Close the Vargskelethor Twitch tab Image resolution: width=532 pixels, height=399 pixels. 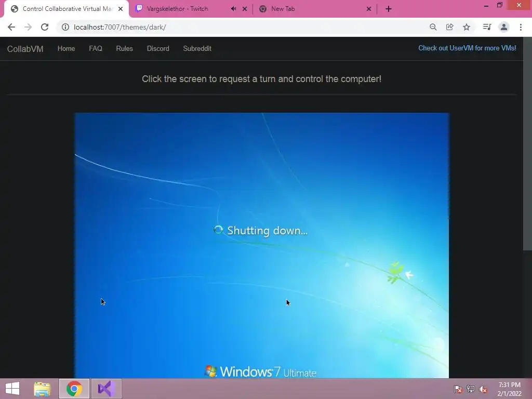[x=245, y=9]
